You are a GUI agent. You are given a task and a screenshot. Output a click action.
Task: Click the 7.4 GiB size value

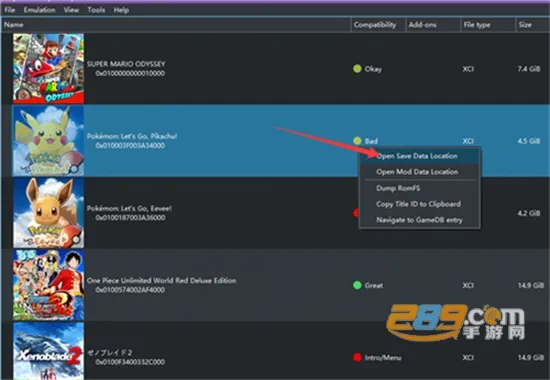pos(529,69)
